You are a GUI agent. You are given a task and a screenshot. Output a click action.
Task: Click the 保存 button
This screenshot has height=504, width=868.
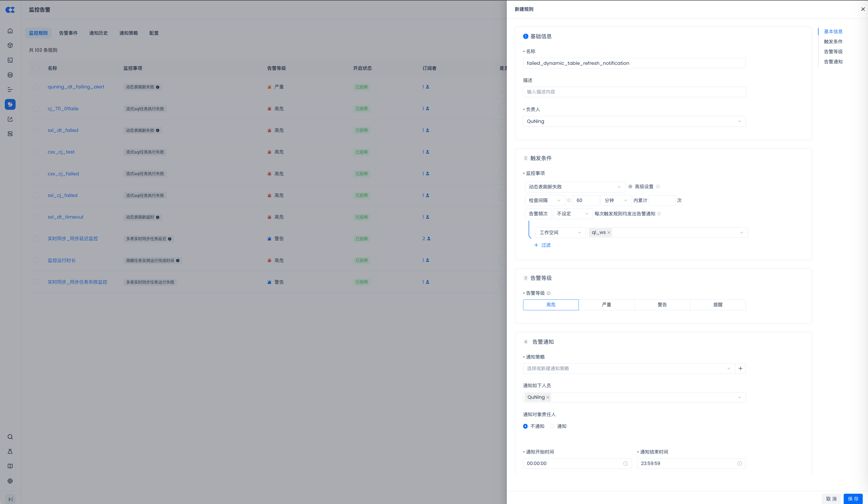coord(853,499)
